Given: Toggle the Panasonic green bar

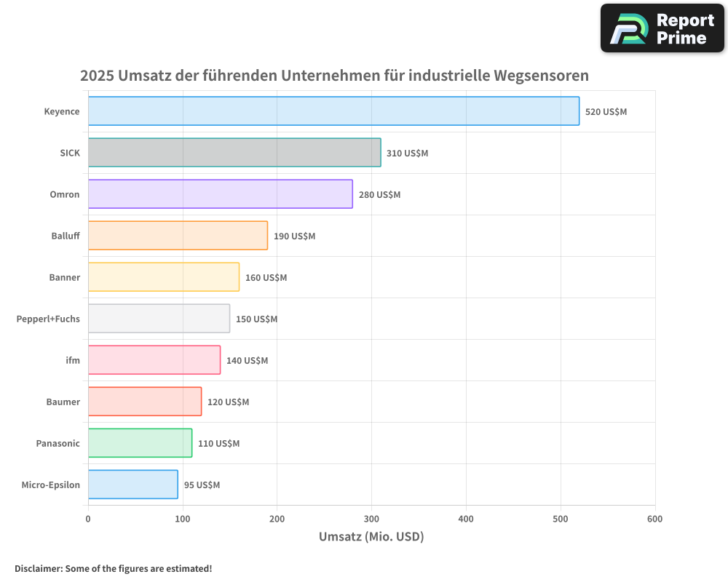Looking at the screenshot, I should [138, 443].
